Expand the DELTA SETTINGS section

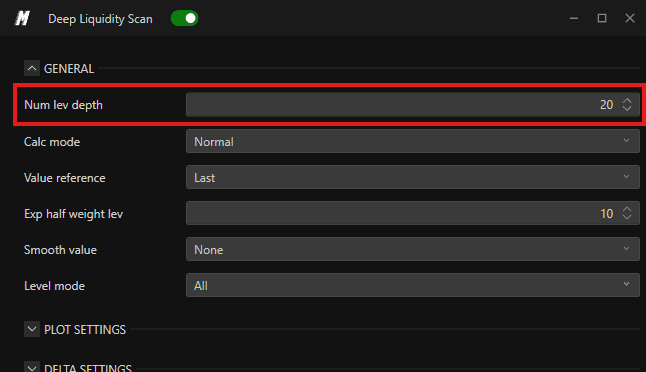pos(32,367)
